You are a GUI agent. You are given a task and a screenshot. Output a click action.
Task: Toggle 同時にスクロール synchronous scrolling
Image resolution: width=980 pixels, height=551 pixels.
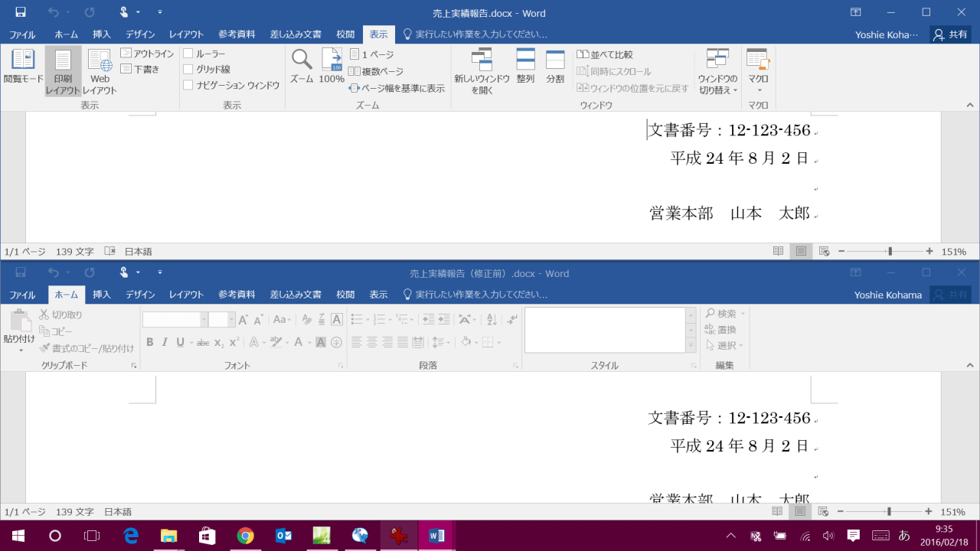pos(614,71)
